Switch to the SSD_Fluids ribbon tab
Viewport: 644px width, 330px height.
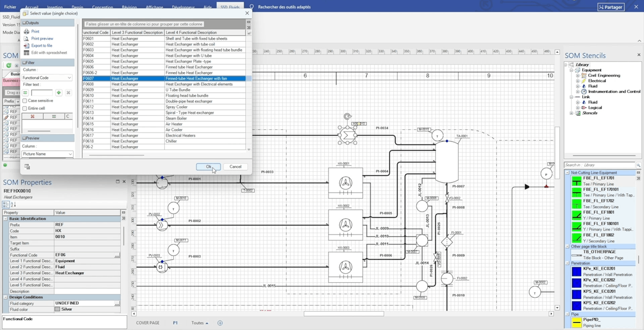(229, 7)
